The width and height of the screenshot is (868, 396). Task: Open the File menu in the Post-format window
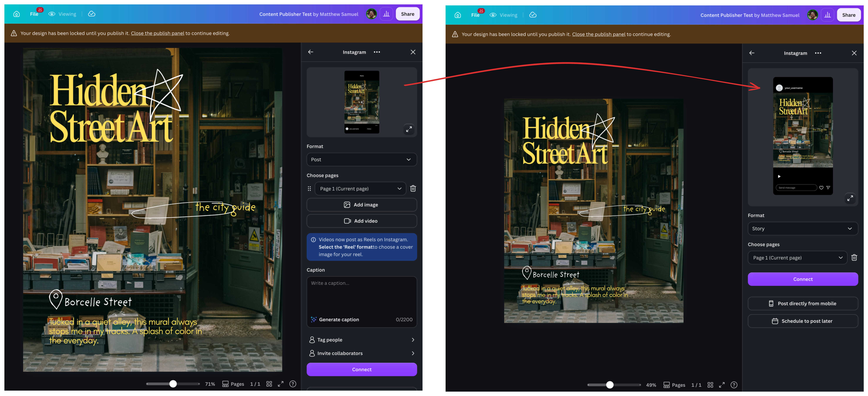coord(34,14)
